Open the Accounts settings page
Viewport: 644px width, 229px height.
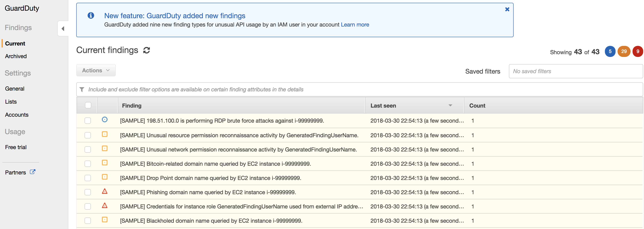17,115
